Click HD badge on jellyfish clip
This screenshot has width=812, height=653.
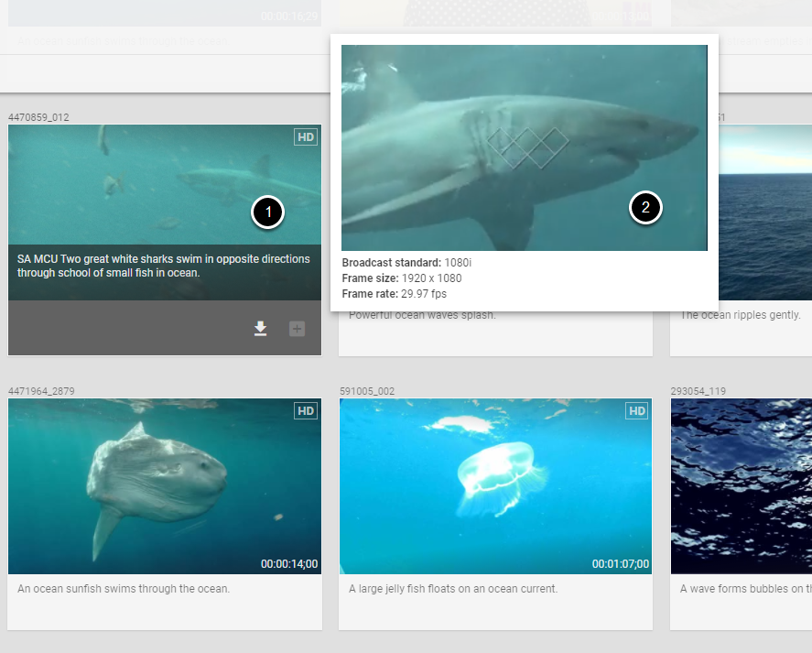pos(637,410)
